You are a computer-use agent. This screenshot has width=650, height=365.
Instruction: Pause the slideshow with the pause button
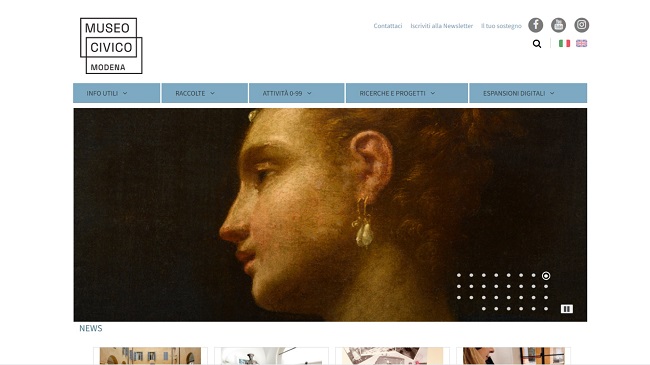(x=567, y=309)
